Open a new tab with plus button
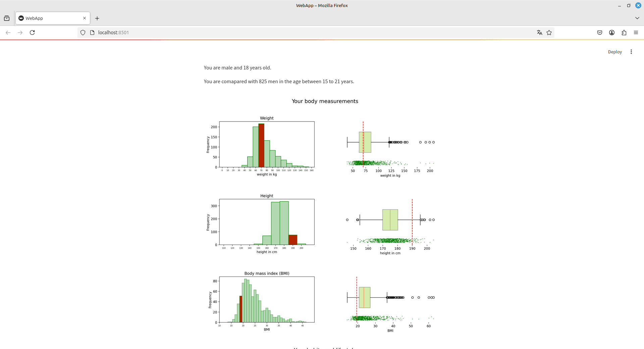Screen dimensions: 644x349 (97, 18)
